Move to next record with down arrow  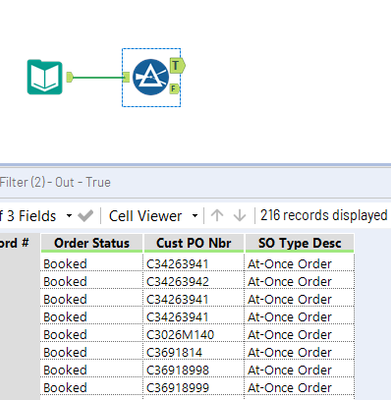[x=239, y=215]
